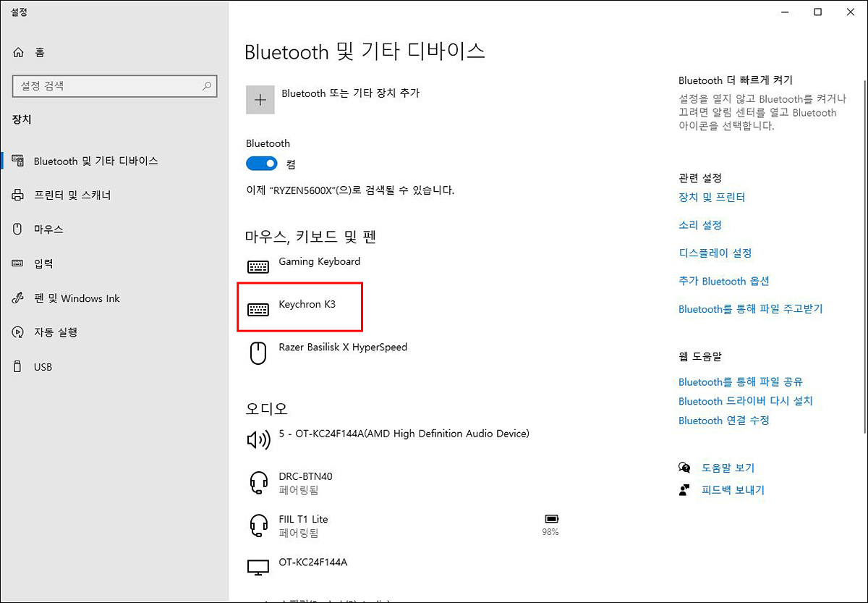Open 마우스 settings page

point(48,229)
